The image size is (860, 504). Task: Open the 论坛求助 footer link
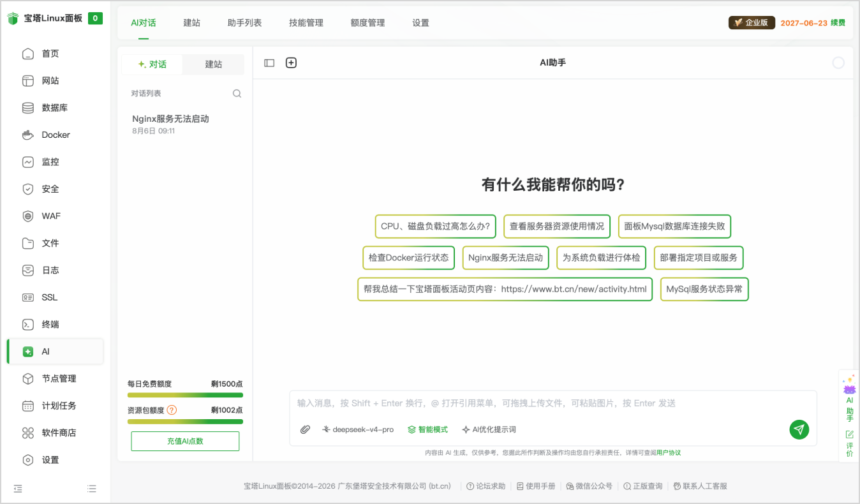tap(486, 486)
